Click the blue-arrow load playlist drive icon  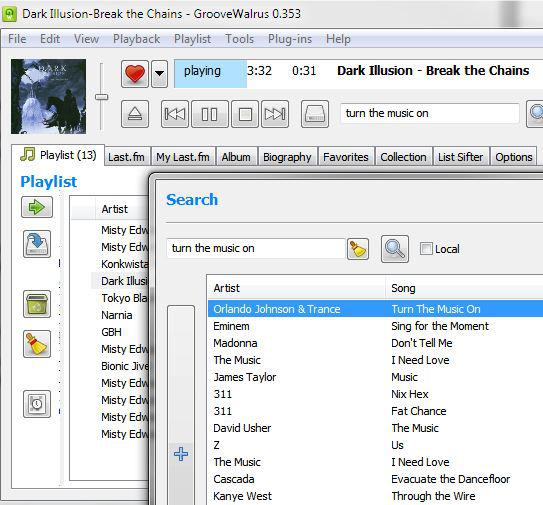click(x=37, y=244)
